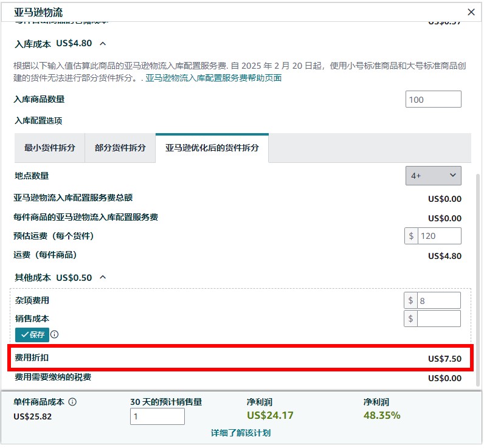The image size is (484, 448).
Task: Switch to 部分货件拆分 tab
Action: [x=120, y=148]
